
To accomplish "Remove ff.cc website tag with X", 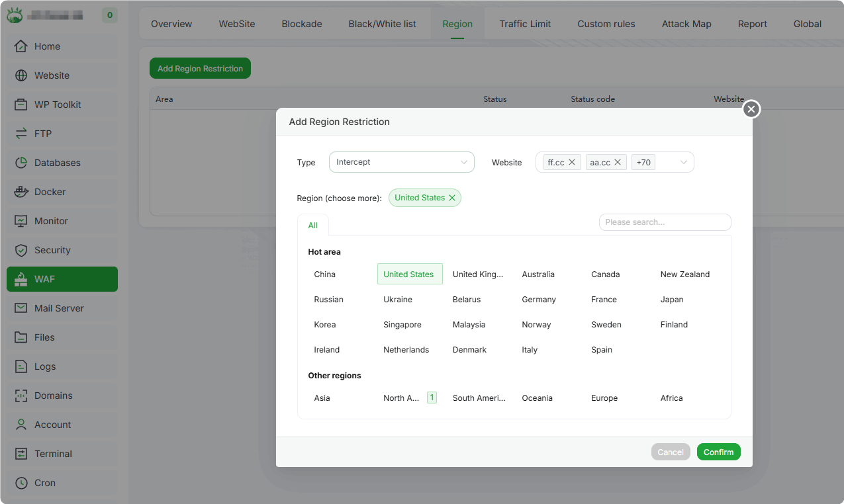I will [x=573, y=162].
